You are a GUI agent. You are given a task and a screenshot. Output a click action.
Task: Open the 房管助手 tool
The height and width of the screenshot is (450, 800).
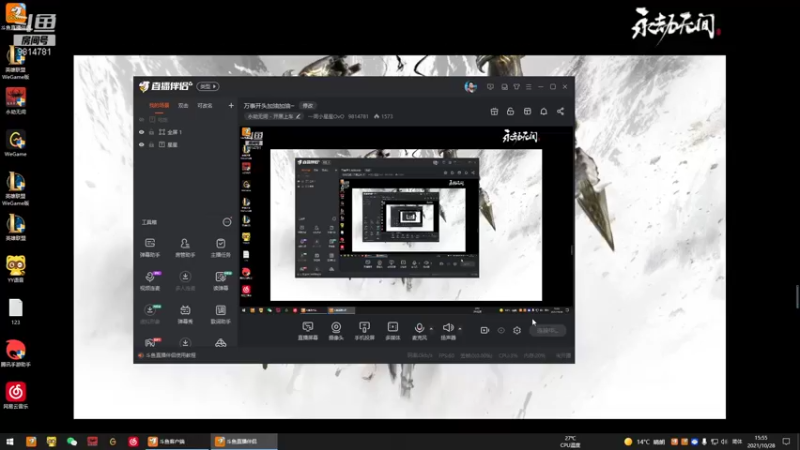(185, 247)
